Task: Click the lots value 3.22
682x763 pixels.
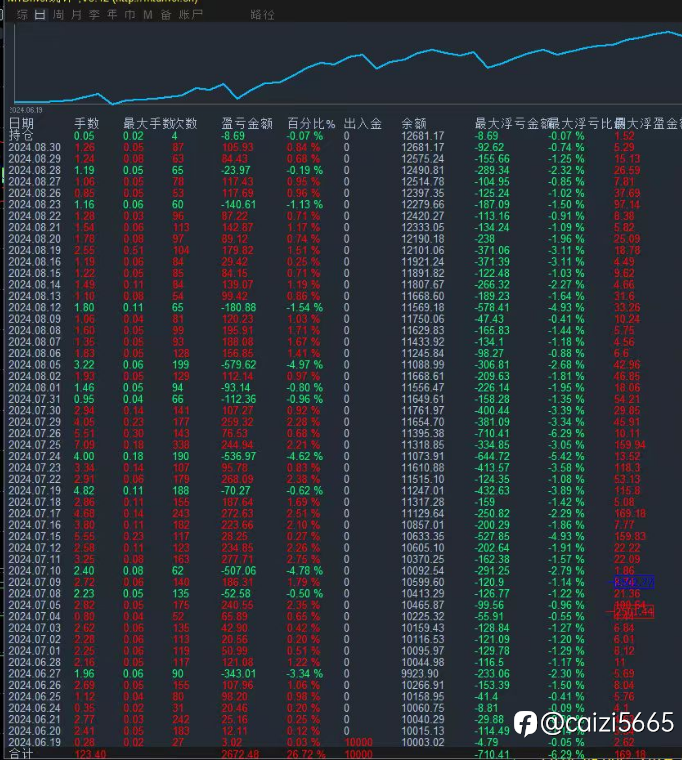Action: [x=84, y=364]
